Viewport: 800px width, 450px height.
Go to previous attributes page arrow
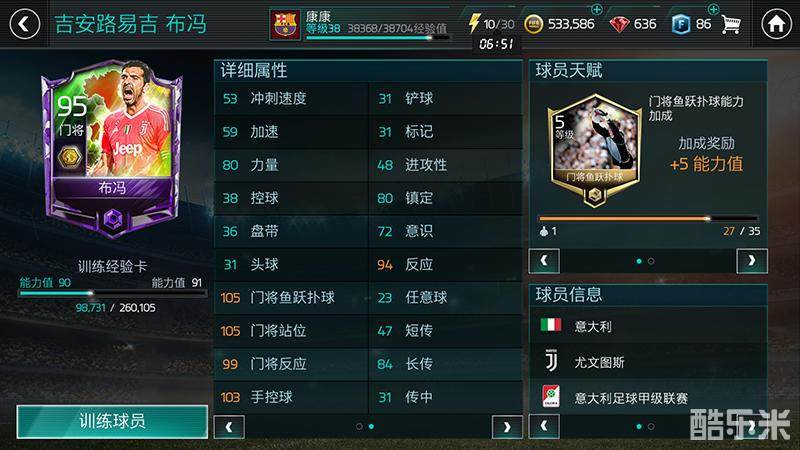coord(229,427)
